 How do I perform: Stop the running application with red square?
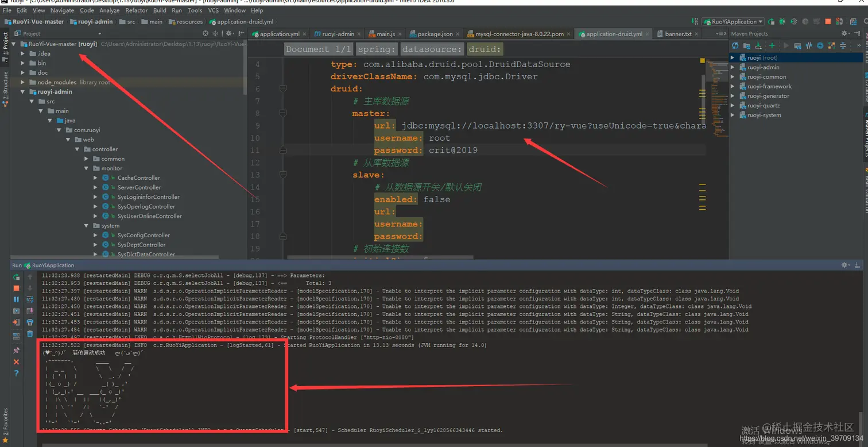[828, 22]
